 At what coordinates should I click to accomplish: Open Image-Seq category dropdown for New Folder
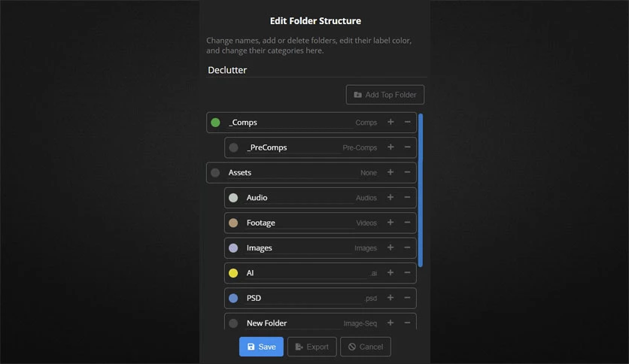360,323
